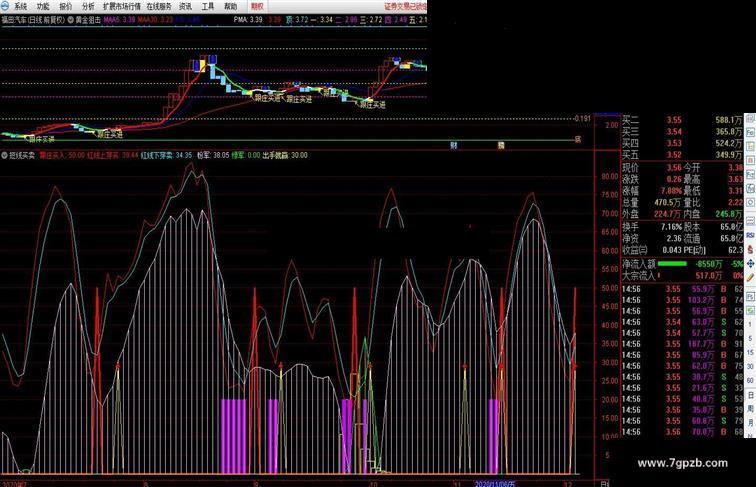Click the 买四 bid row price 3.53

pyautogui.click(x=674, y=143)
